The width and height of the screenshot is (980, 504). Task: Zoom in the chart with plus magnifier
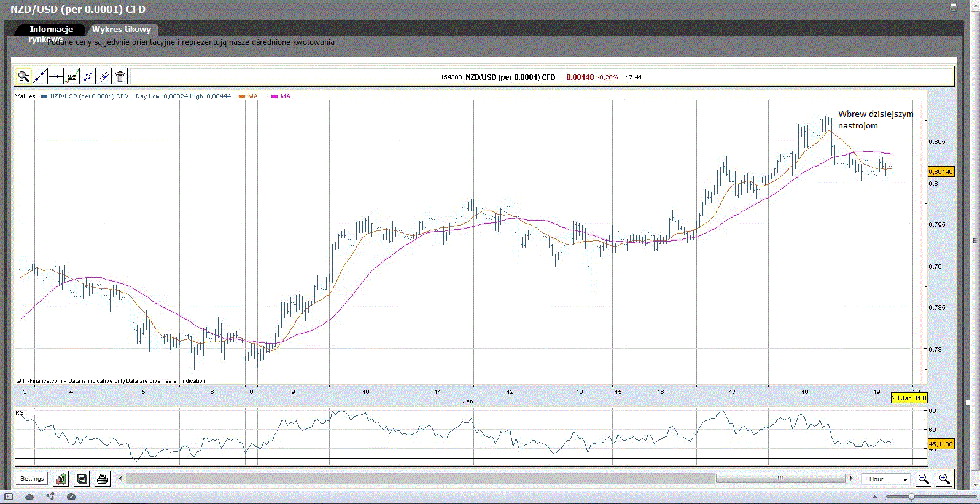pyautogui.click(x=944, y=479)
